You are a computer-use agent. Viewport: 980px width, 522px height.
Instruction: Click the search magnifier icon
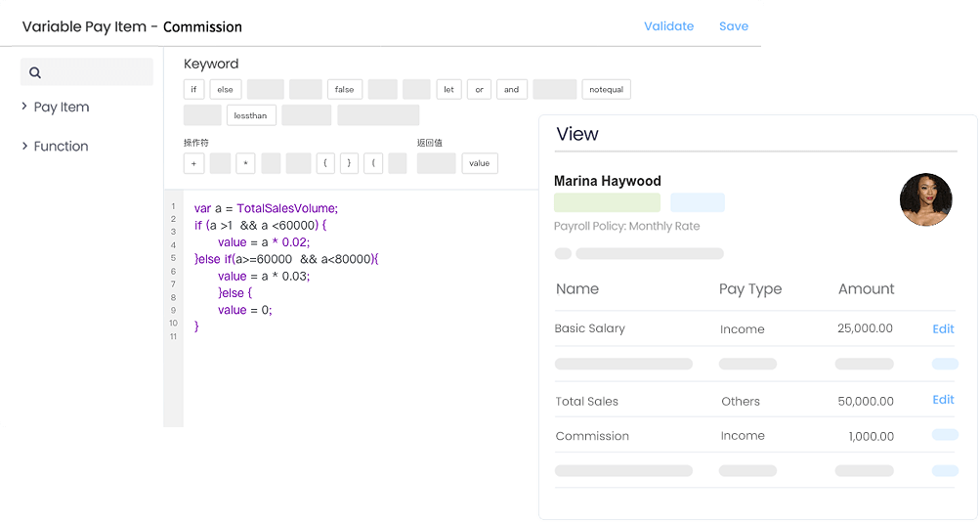(x=35, y=72)
